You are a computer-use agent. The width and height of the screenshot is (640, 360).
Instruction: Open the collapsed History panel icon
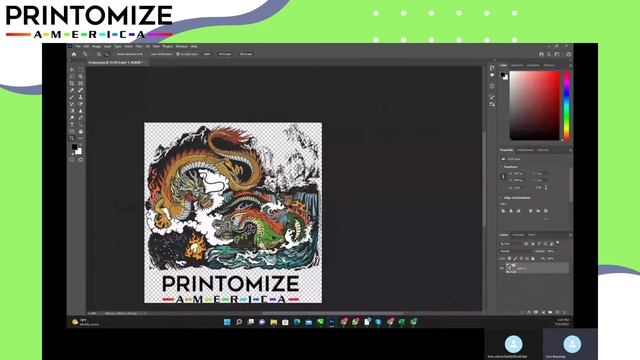(492, 68)
